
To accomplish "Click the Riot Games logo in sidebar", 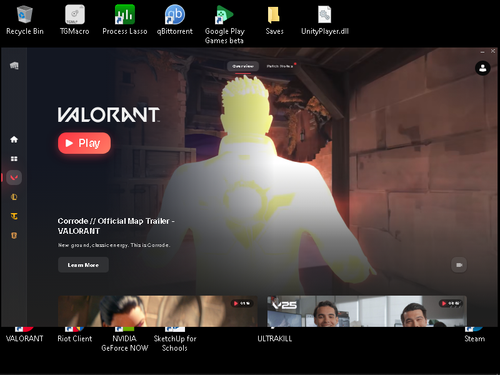I will coord(14,66).
